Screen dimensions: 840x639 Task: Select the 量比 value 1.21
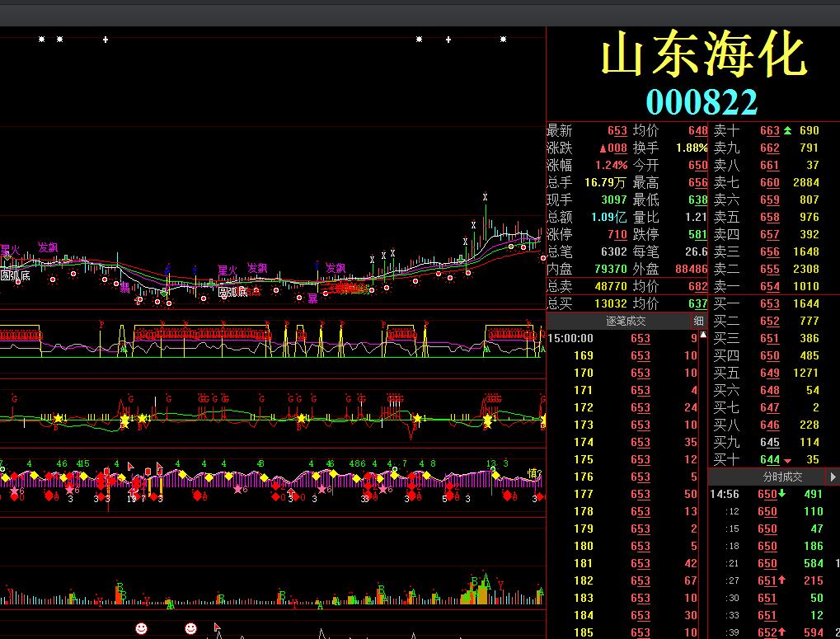click(x=696, y=217)
